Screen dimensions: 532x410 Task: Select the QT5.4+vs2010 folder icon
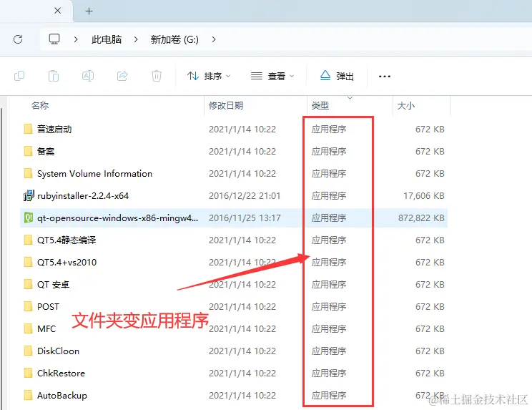(x=28, y=262)
